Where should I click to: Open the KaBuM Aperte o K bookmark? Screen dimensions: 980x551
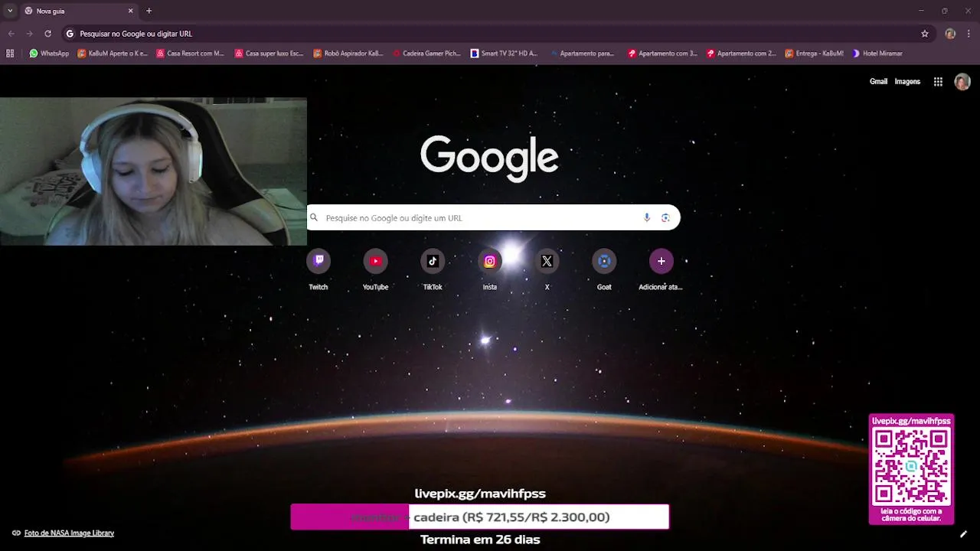click(113, 54)
